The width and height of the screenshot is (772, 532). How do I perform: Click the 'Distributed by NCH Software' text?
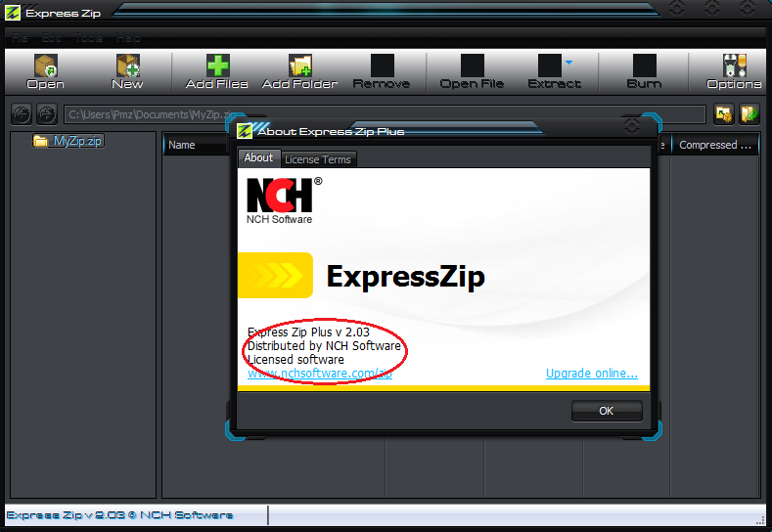coord(324,346)
